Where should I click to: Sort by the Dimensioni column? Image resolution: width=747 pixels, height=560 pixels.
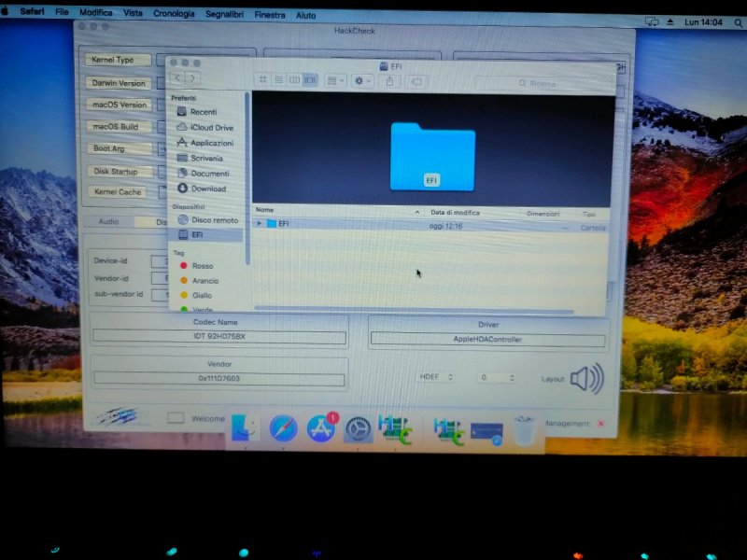pos(543,214)
